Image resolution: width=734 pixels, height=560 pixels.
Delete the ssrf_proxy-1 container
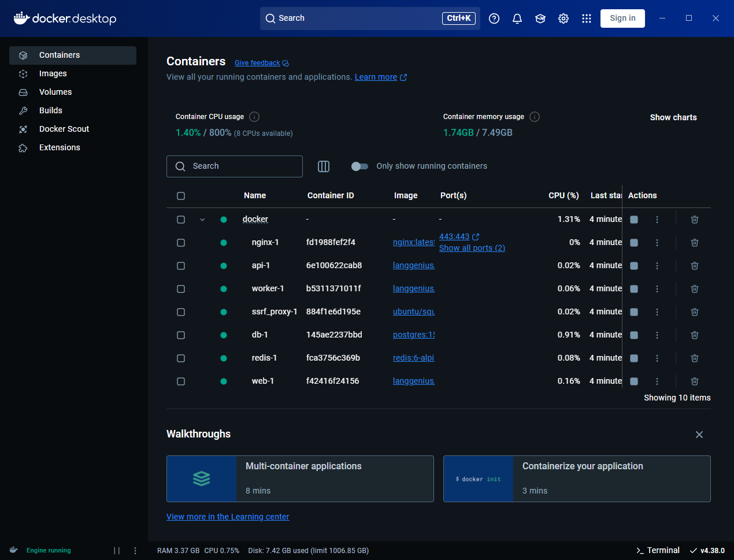[695, 312]
